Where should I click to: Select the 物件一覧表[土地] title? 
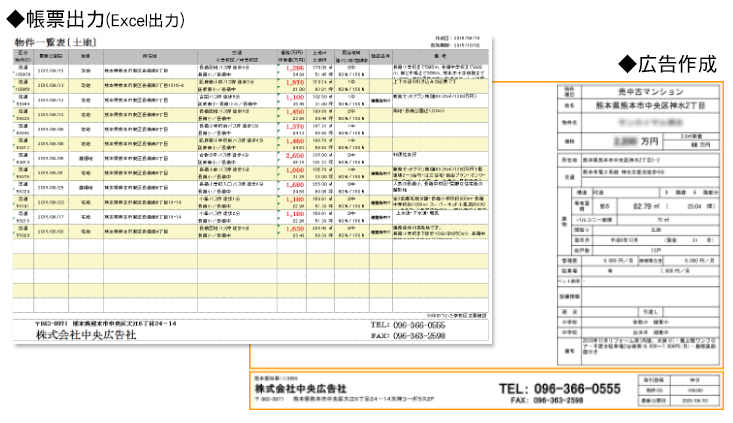point(55,43)
